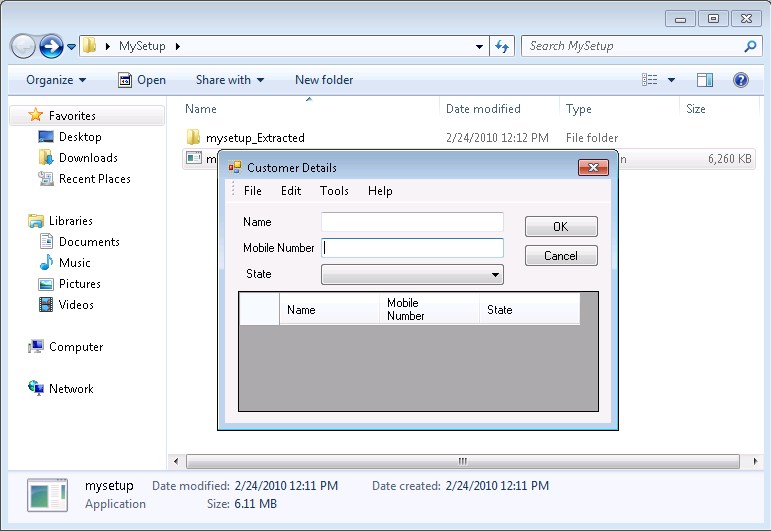Screen dimensions: 771x531
Task: Click the grid's blank row-header corner cell
Action: point(259,309)
